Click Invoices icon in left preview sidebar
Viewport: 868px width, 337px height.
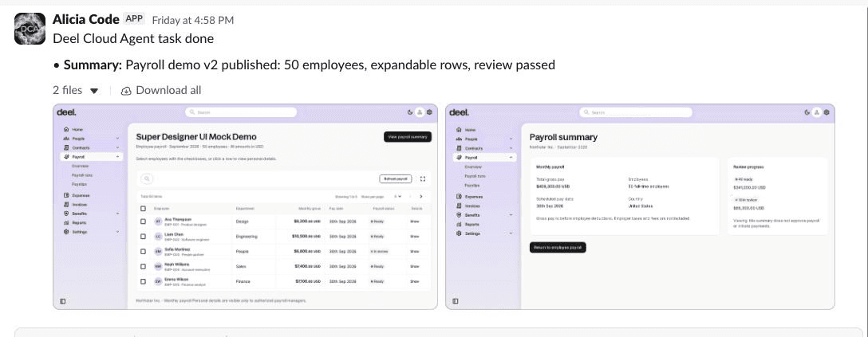tap(66, 205)
